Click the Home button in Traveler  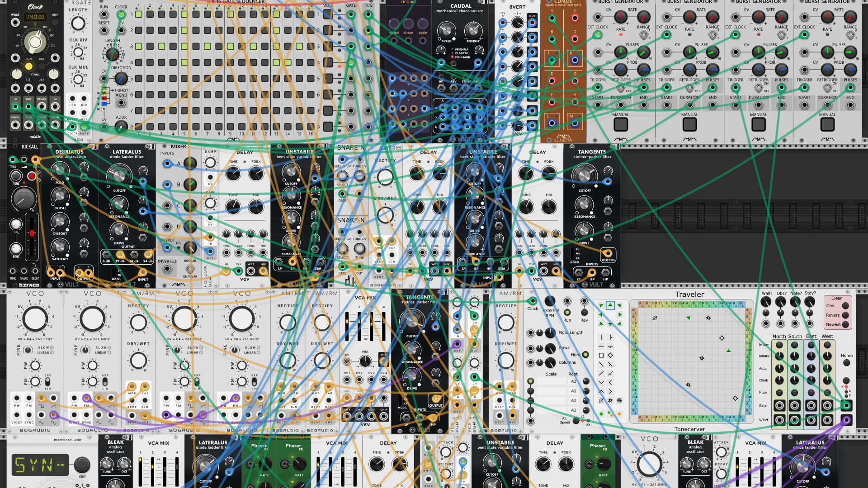(846, 363)
